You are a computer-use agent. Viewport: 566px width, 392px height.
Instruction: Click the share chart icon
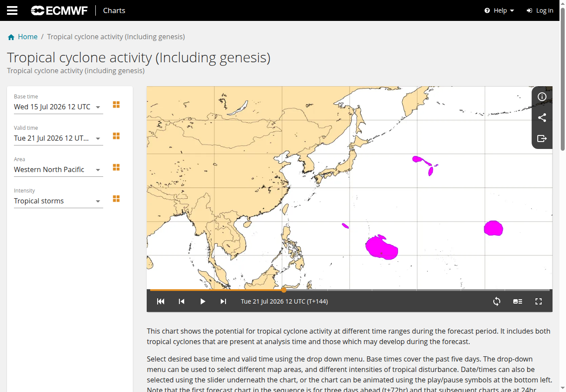tap(542, 118)
